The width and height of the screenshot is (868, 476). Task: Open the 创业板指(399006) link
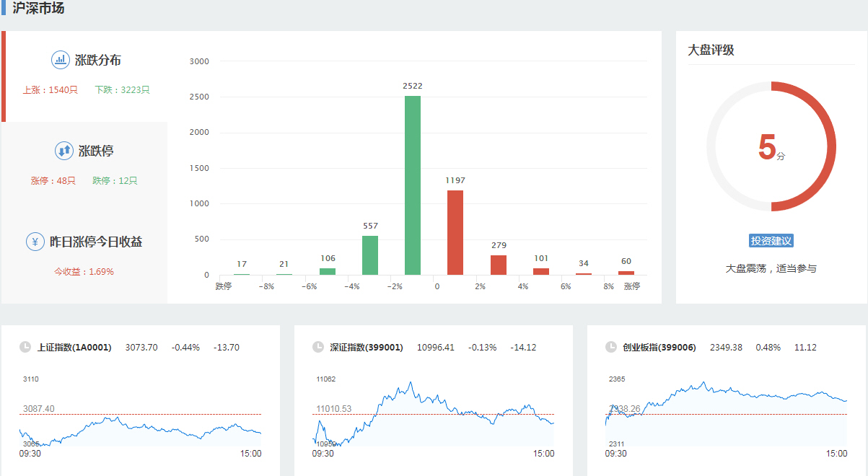tap(659, 347)
